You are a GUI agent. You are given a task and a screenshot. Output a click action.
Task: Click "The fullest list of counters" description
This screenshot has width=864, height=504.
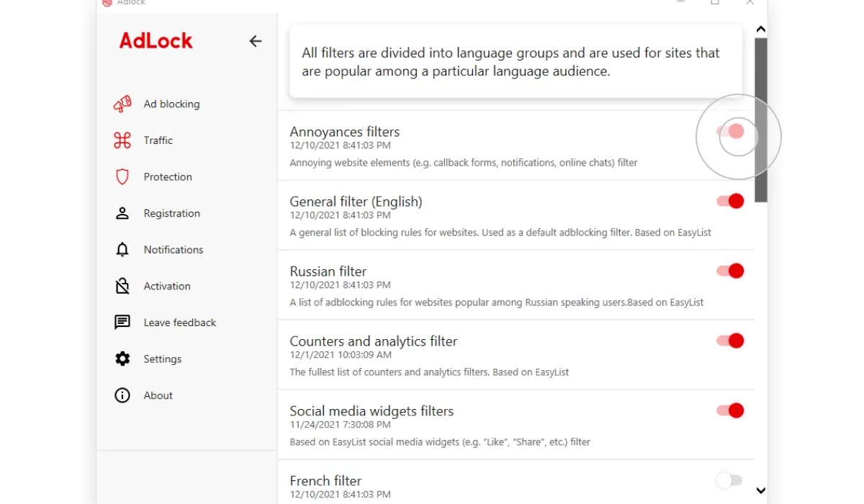pyautogui.click(x=429, y=372)
